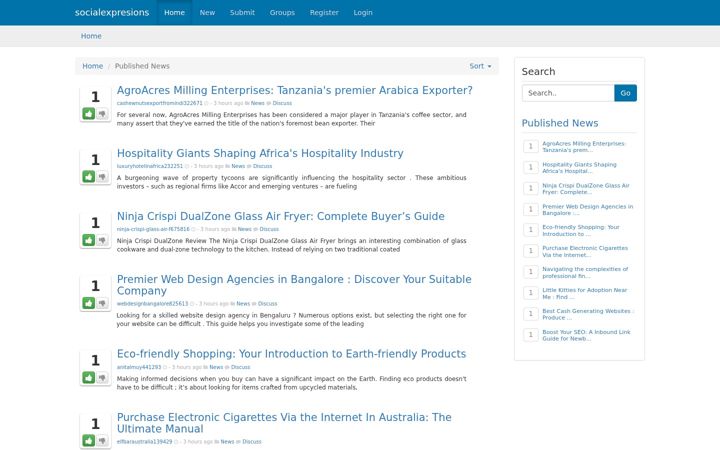Viewport: 720px width, 450px height.
Task: Downvote the Ninja Crispi DualZone story
Action: click(x=102, y=240)
